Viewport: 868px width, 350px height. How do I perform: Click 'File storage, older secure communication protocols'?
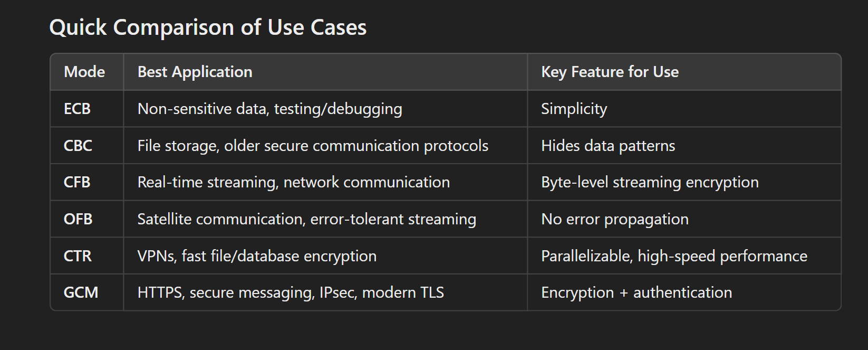pyautogui.click(x=313, y=146)
